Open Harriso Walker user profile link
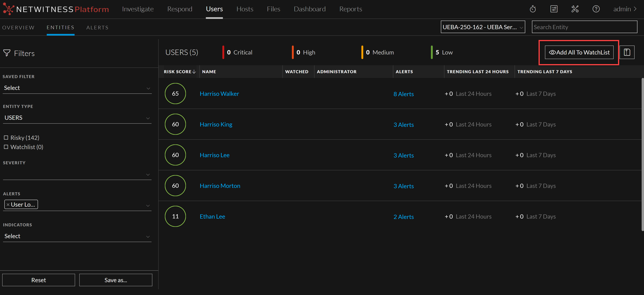Screen dimensions: 644x295 tap(219, 94)
